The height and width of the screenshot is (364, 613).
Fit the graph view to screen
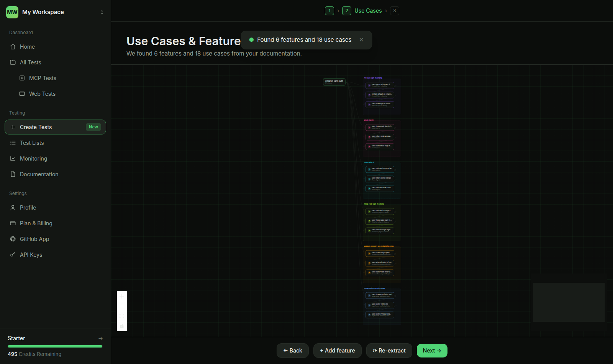122,316
